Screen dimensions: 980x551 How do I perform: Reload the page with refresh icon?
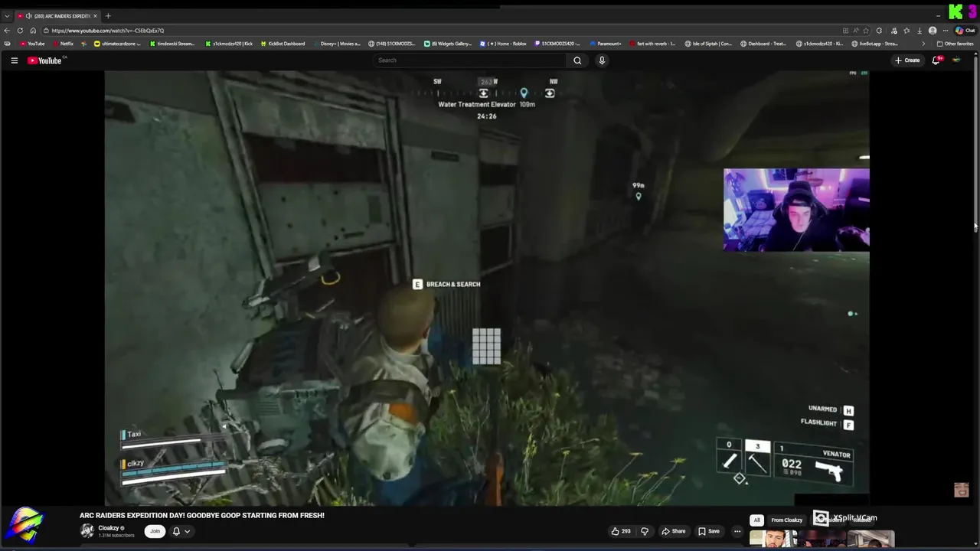click(x=21, y=31)
